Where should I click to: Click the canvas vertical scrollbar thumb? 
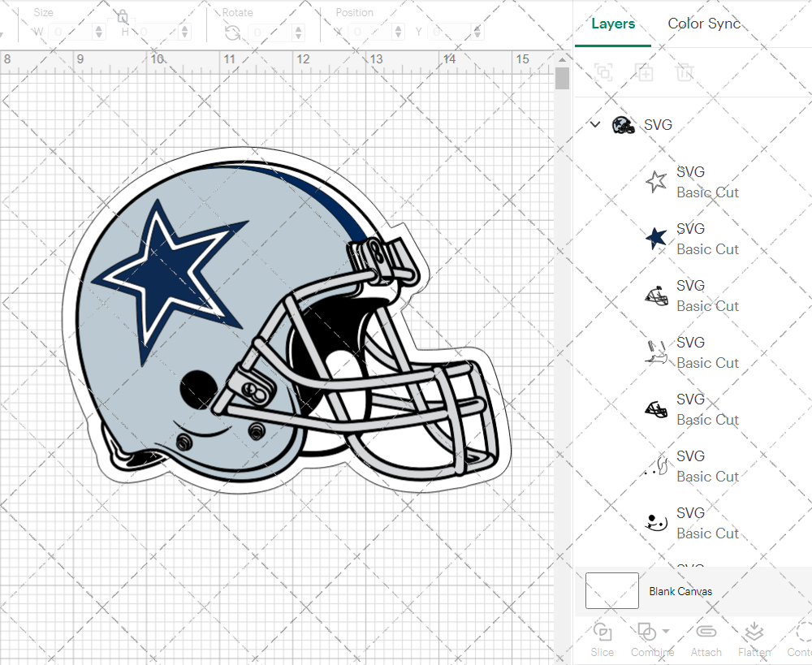point(562,79)
